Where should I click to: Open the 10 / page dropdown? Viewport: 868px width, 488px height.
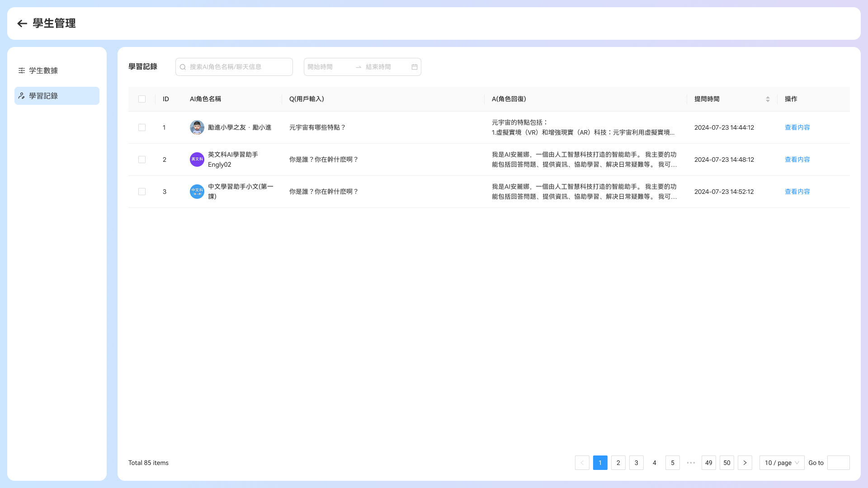(782, 463)
